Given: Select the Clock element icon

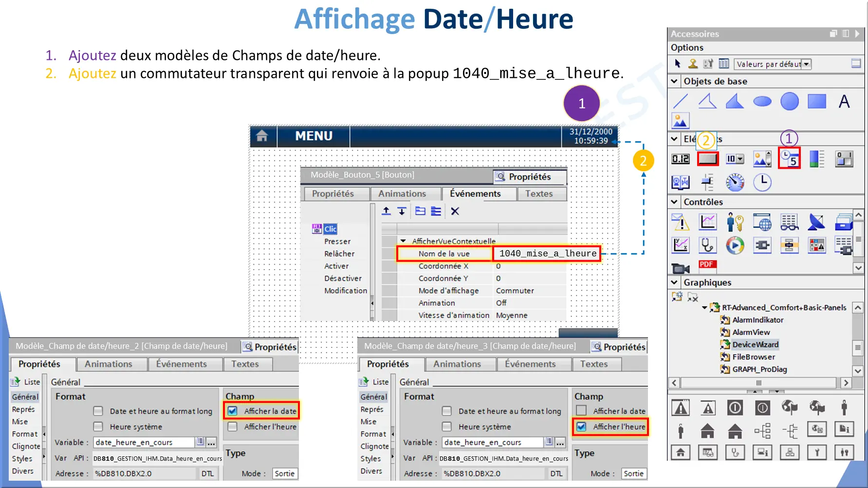Looking at the screenshot, I should pyautogui.click(x=762, y=182).
